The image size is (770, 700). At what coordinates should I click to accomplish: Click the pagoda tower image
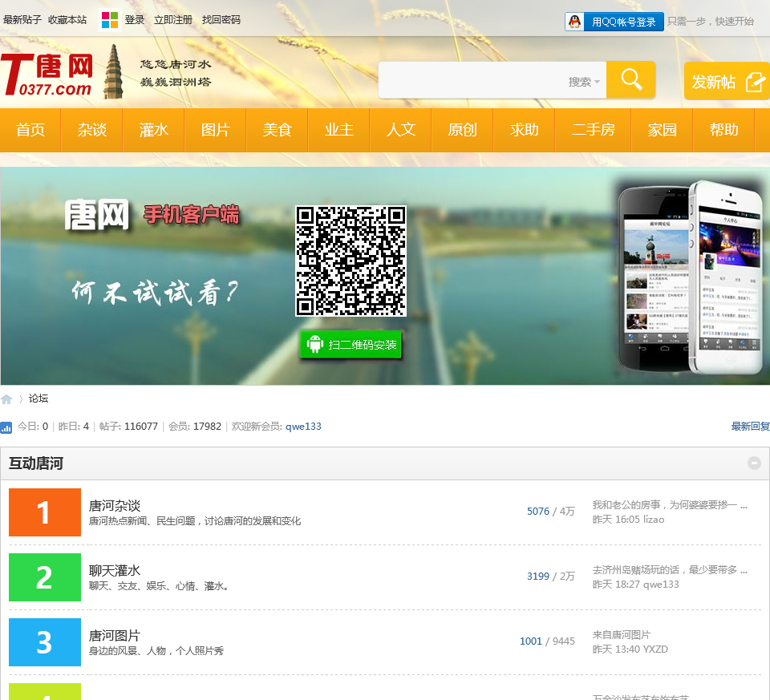113,71
